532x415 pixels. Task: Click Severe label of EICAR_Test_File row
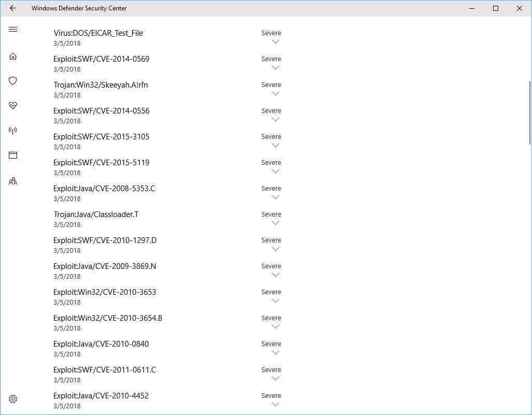pos(271,33)
